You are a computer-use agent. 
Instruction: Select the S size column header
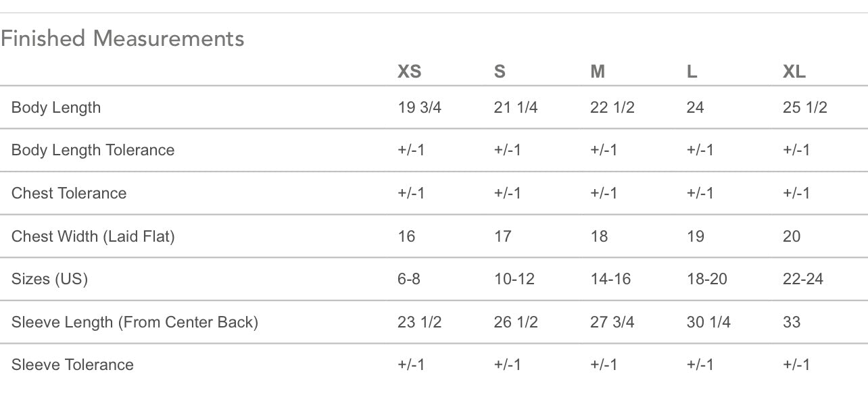pos(500,72)
